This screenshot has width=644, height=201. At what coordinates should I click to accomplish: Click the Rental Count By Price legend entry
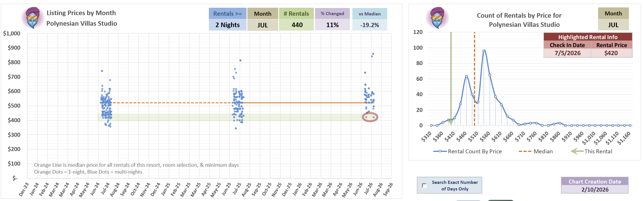467,151
